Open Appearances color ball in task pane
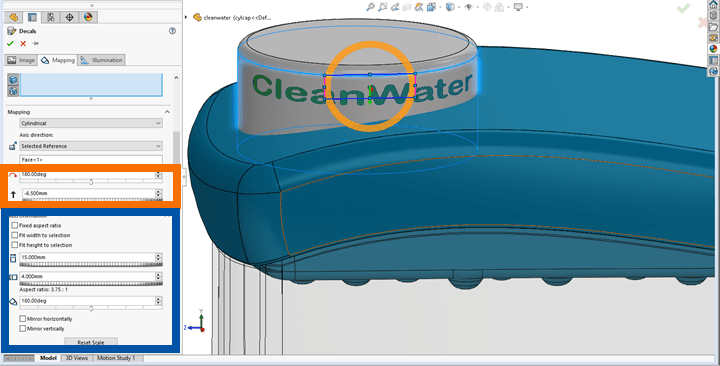This screenshot has width=720, height=366. [x=713, y=49]
